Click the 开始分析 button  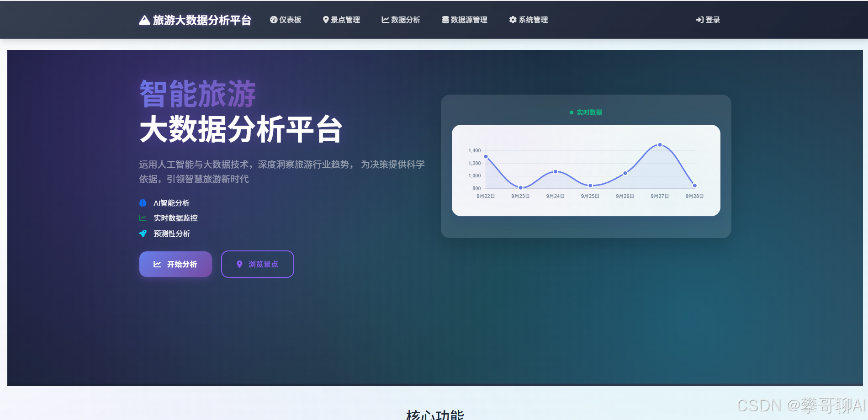click(175, 264)
